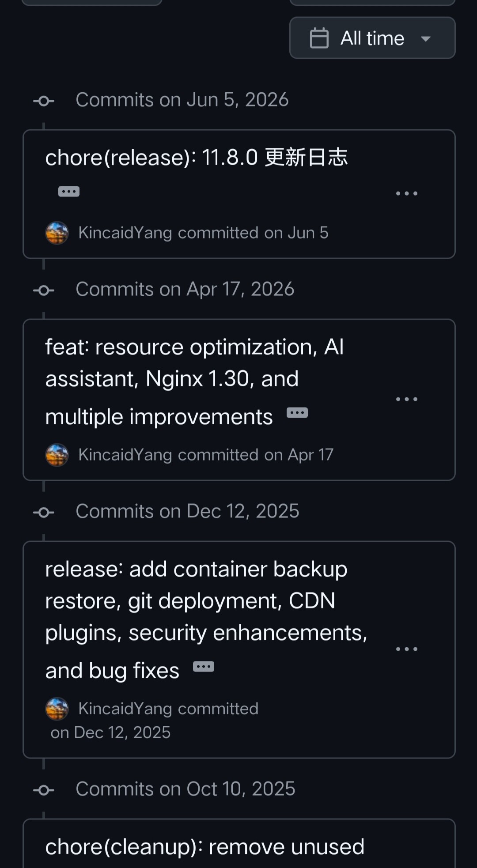Click the dropdown arrow next to All time

[426, 39]
